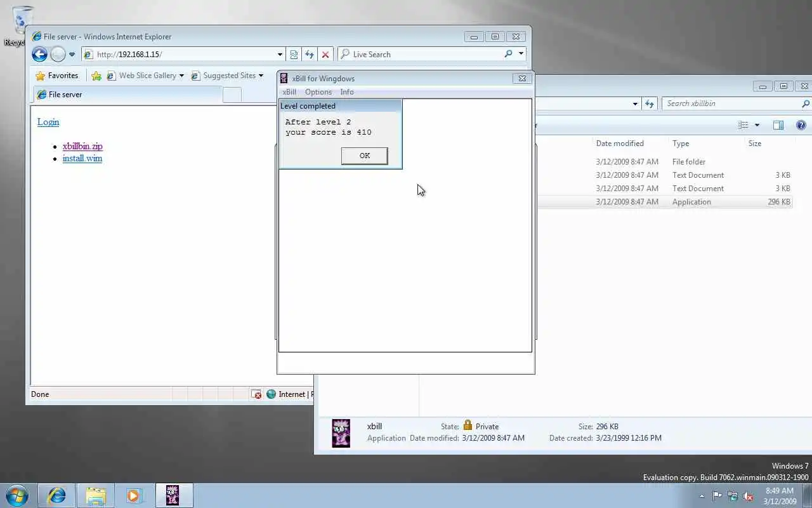Viewport: 812px width, 508px height.
Task: Open Web Slice Gallery dropdown
Action: pyautogui.click(x=146, y=76)
